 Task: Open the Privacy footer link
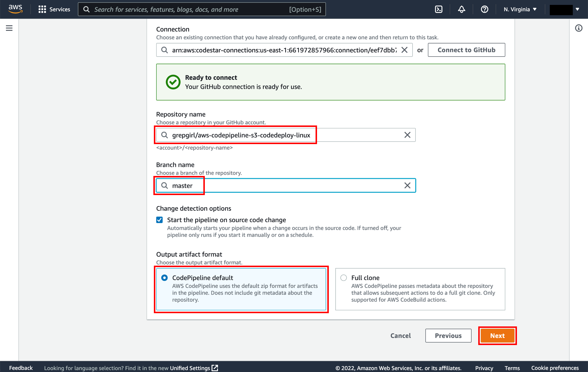[x=484, y=368]
